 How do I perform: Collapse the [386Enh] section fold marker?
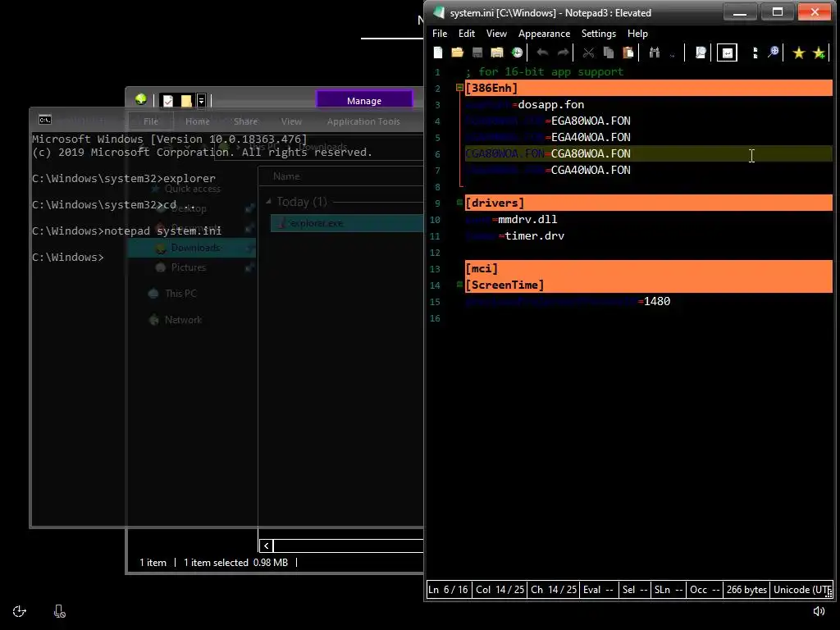pos(459,87)
